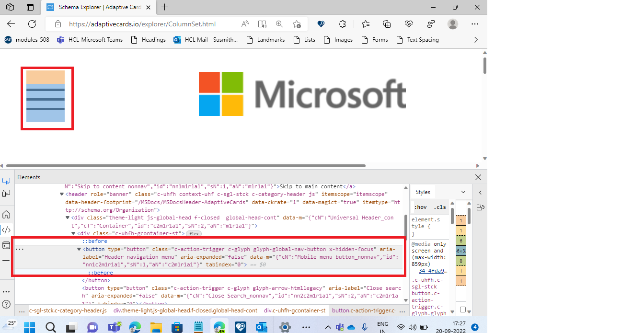The height and width of the screenshot is (333, 644).
Task: Open a new tab with plus button
Action: [x=165, y=7]
